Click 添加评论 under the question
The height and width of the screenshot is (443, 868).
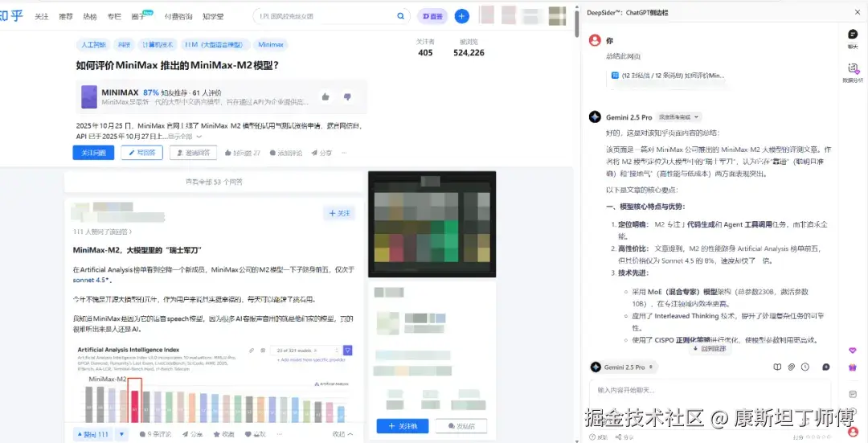285,153
